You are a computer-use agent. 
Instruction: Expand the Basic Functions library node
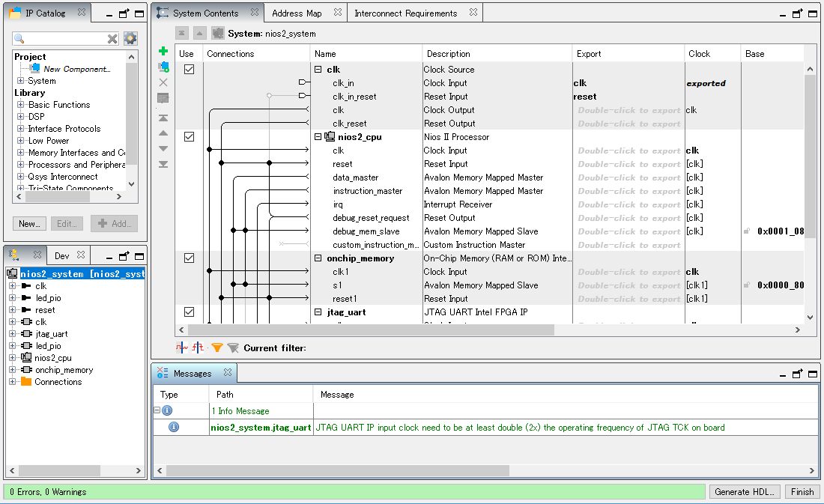pyautogui.click(x=20, y=105)
